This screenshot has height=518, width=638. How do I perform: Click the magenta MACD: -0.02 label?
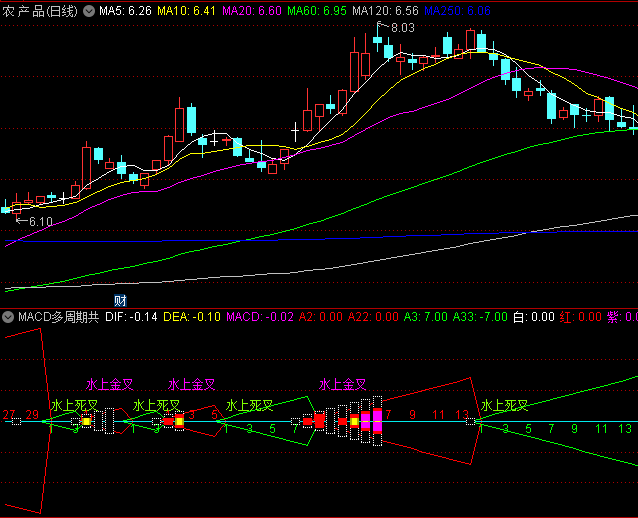click(x=260, y=317)
